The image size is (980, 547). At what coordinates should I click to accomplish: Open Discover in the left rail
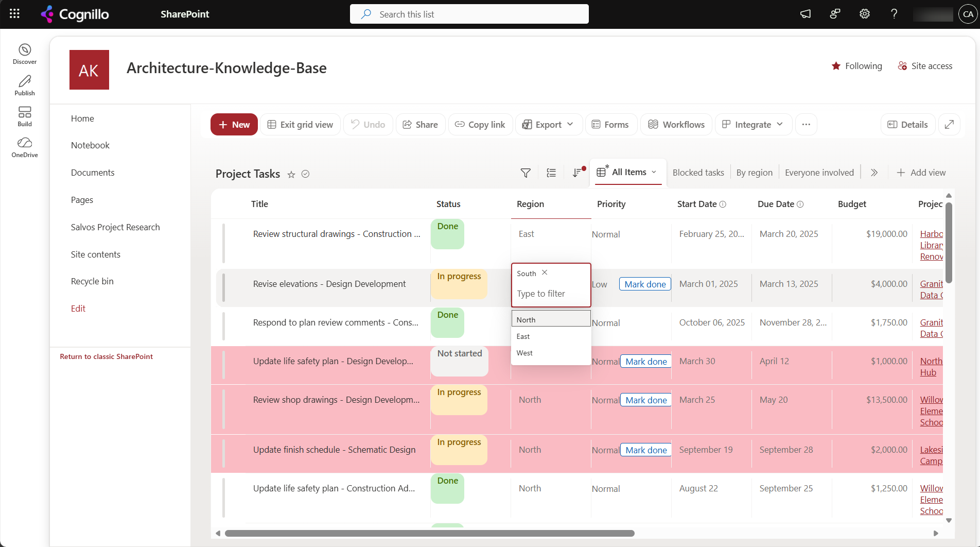pyautogui.click(x=25, y=54)
